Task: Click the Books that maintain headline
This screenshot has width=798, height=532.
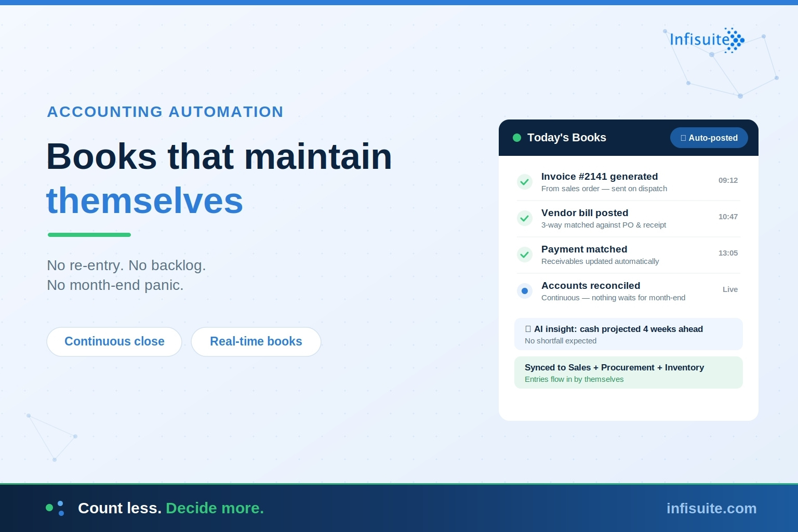Action: (x=219, y=156)
